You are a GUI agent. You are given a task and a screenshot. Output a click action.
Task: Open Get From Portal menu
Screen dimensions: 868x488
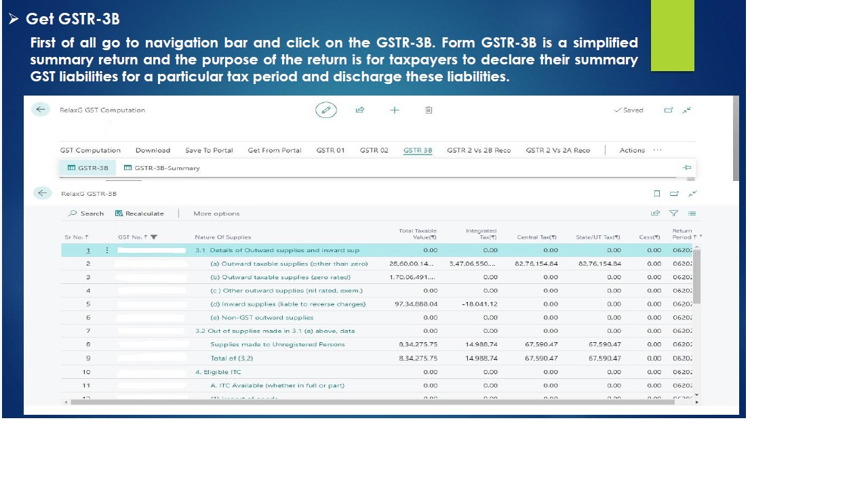click(x=275, y=150)
